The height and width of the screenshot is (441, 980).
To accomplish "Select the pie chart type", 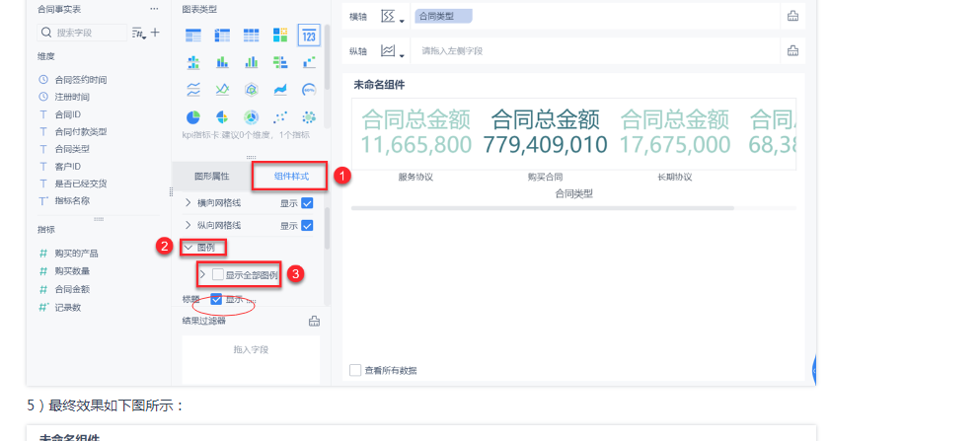I will [x=193, y=117].
